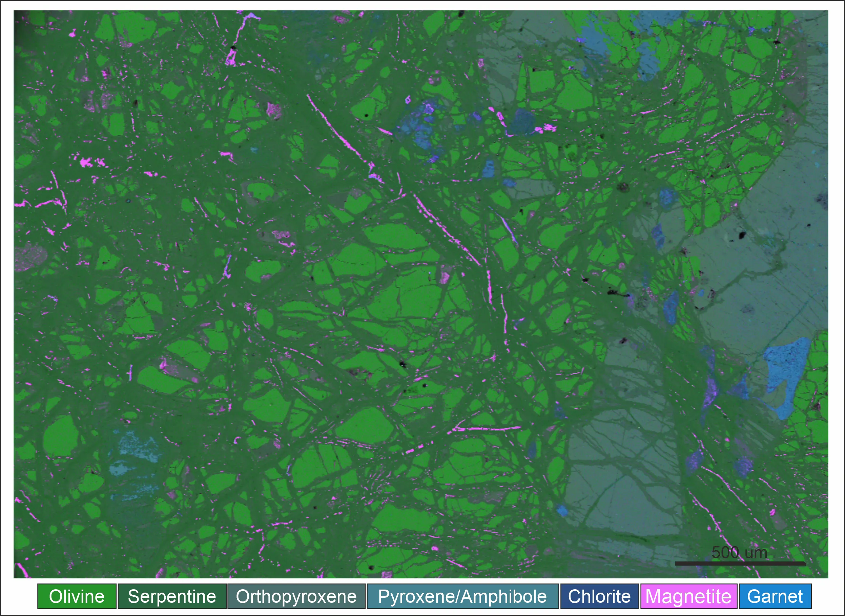Click the Chlorite legend swatch
845x616 pixels.
599,596
